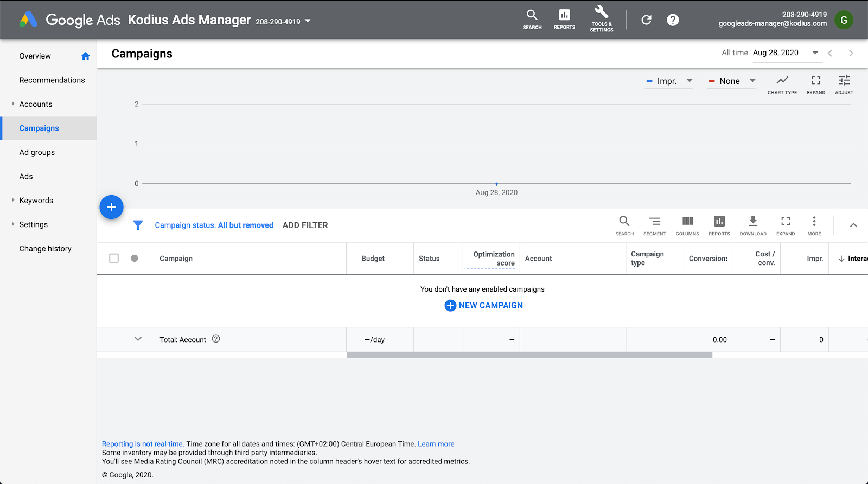This screenshot has width=868, height=484.
Task: Open the Impr. metric dropdown
Action: (x=668, y=81)
